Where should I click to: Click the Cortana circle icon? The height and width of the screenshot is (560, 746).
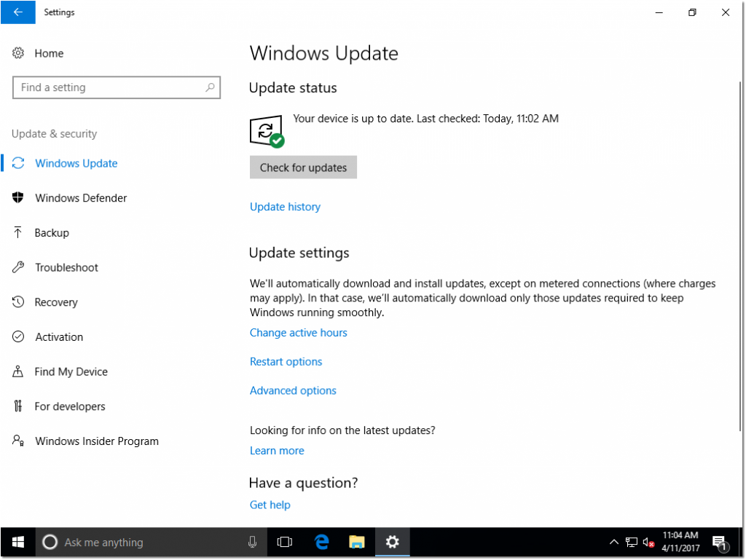[x=50, y=542]
